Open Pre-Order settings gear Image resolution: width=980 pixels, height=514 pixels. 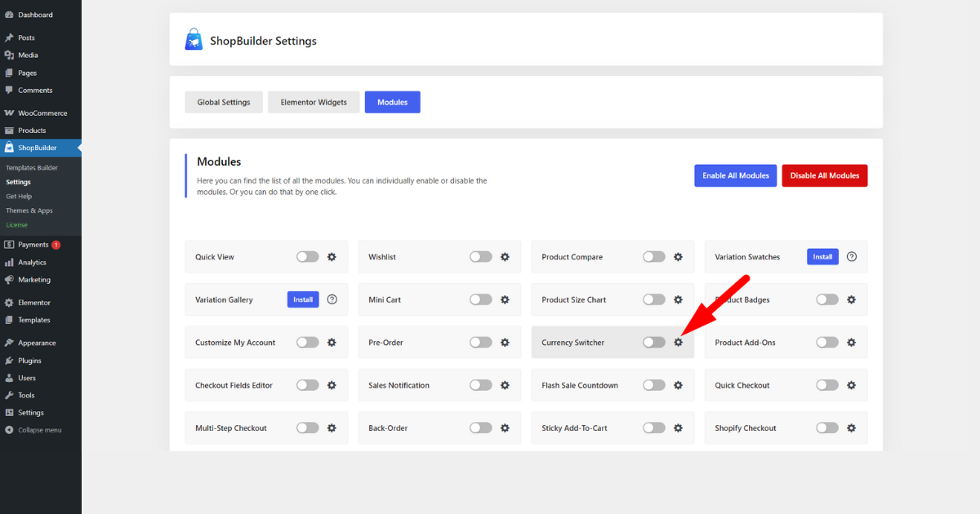[505, 343]
